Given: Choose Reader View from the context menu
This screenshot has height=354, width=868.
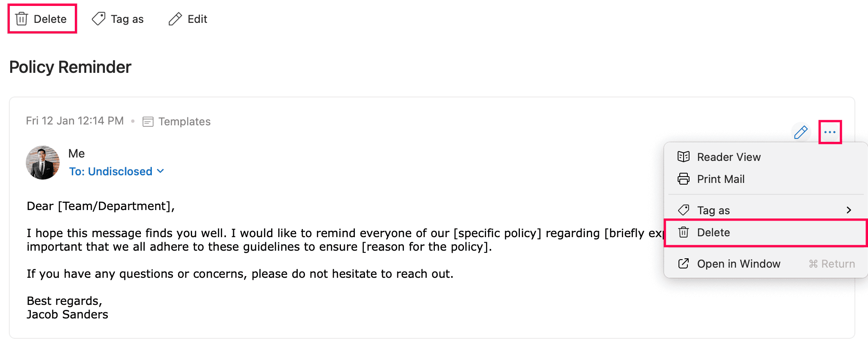Looking at the screenshot, I should (x=728, y=157).
